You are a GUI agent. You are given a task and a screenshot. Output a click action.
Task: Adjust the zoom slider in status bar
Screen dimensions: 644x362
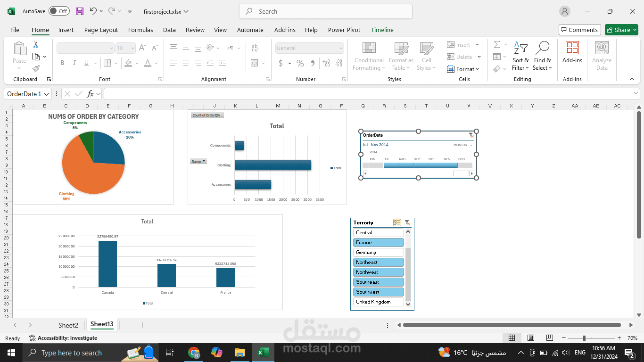[584, 338]
